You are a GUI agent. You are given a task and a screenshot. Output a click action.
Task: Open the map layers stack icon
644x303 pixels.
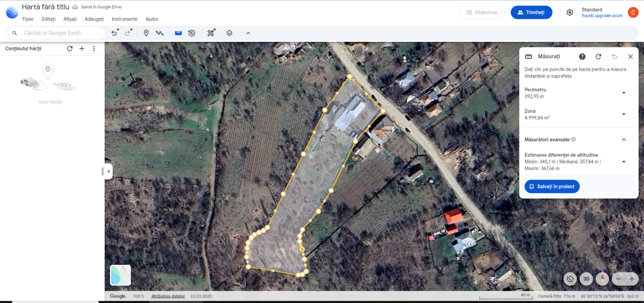pyautogui.click(x=229, y=33)
